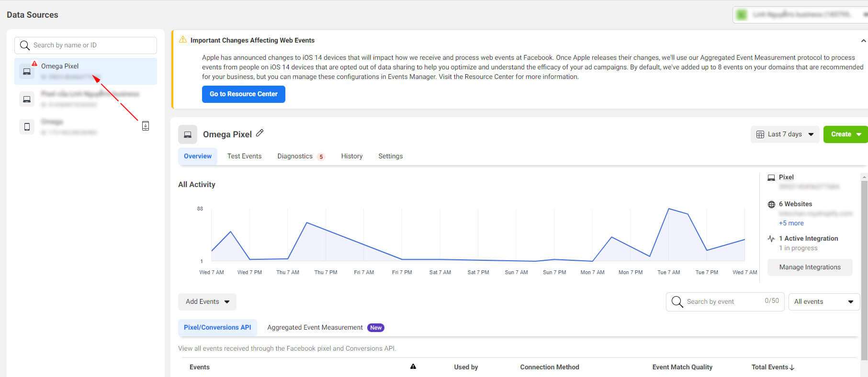Click the 6 Websites label
Screen dimensions: 868x377
click(x=795, y=204)
